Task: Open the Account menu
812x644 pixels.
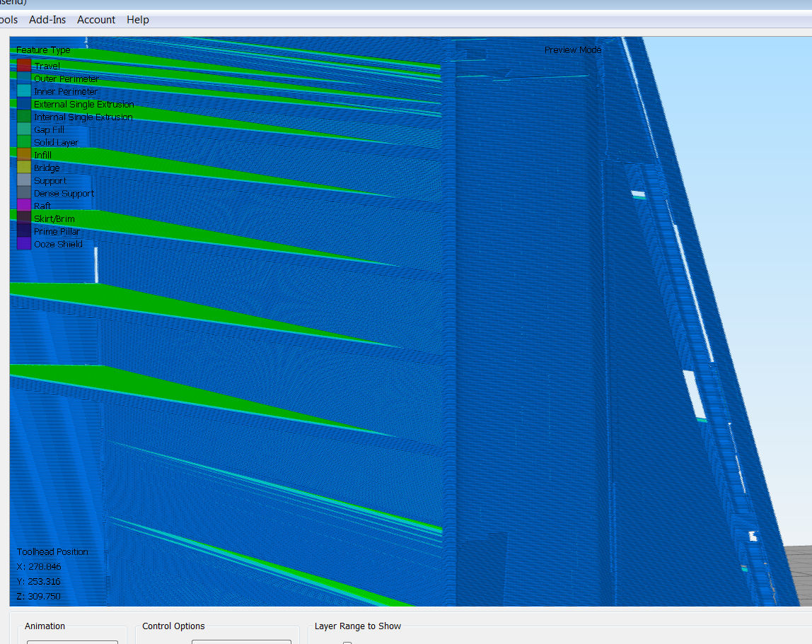Action: click(95, 20)
